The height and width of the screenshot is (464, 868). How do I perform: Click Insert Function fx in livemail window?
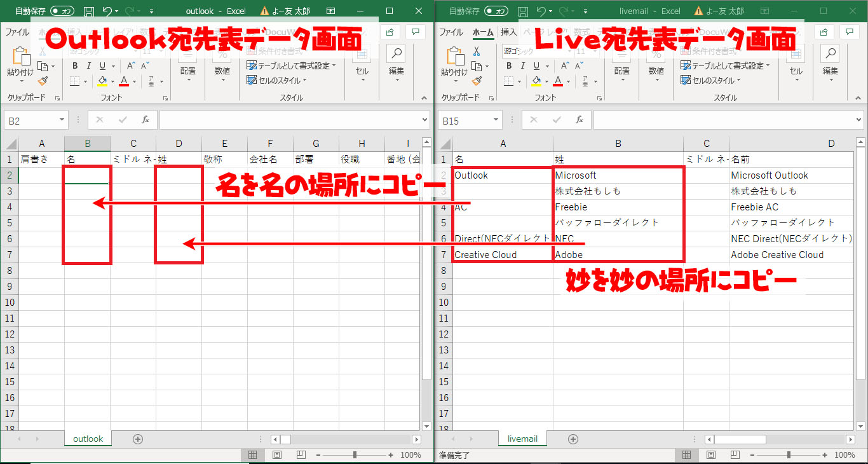click(580, 119)
